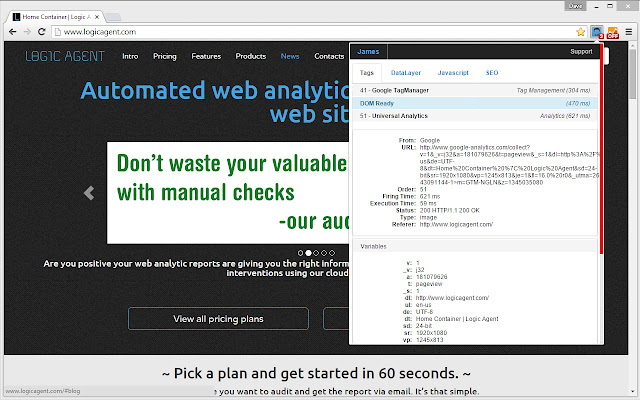Select the fourth carousel dot

point(324,253)
